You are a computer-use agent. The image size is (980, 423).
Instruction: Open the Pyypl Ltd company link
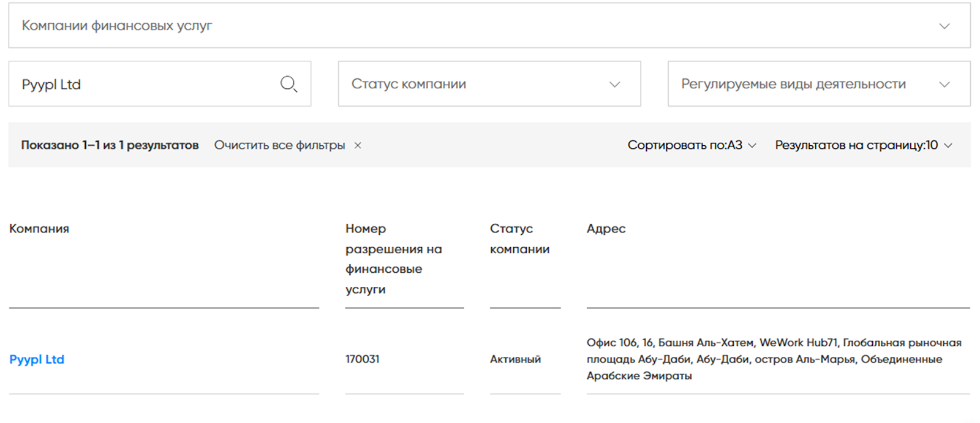(37, 359)
